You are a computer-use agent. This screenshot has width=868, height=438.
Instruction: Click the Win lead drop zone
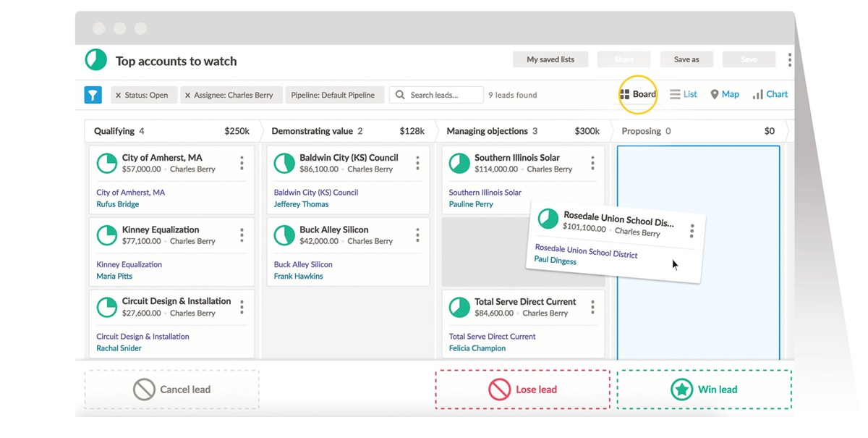point(703,389)
